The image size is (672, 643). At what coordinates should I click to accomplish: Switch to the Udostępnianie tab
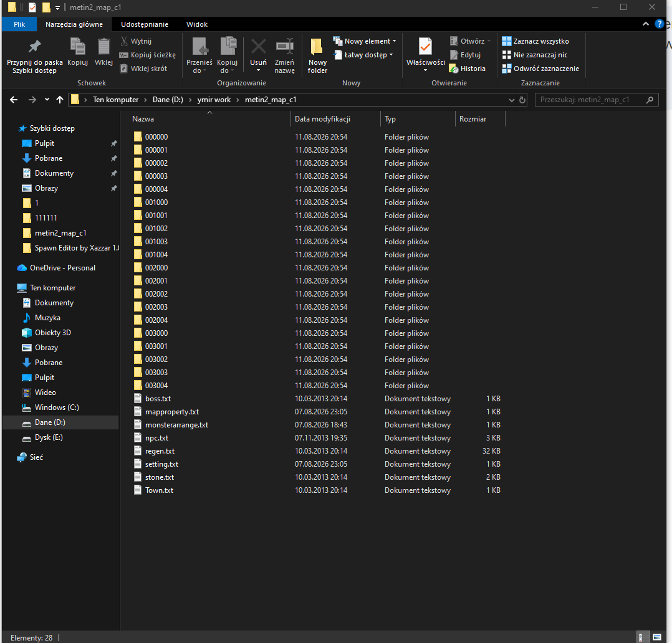(x=145, y=24)
